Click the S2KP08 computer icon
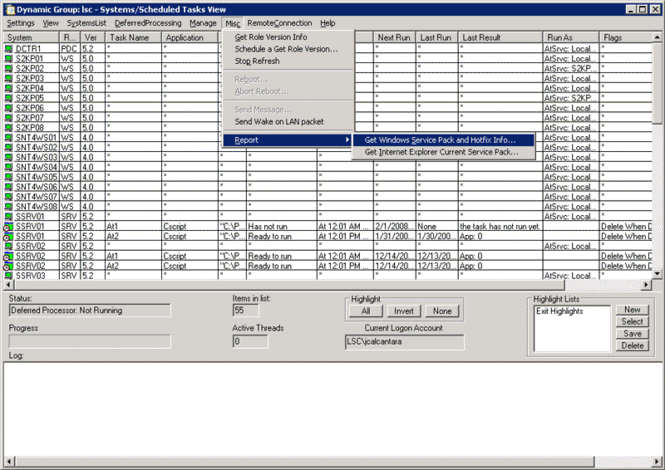 8,128
